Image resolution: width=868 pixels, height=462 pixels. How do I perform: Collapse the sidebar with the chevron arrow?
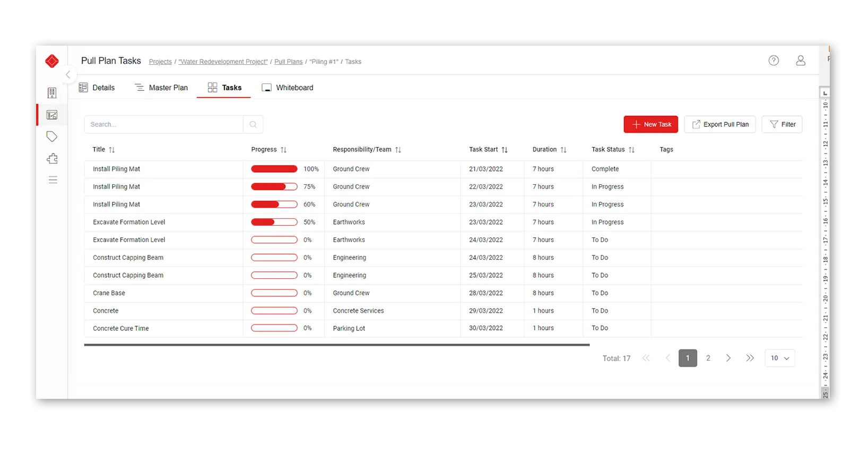tap(68, 75)
